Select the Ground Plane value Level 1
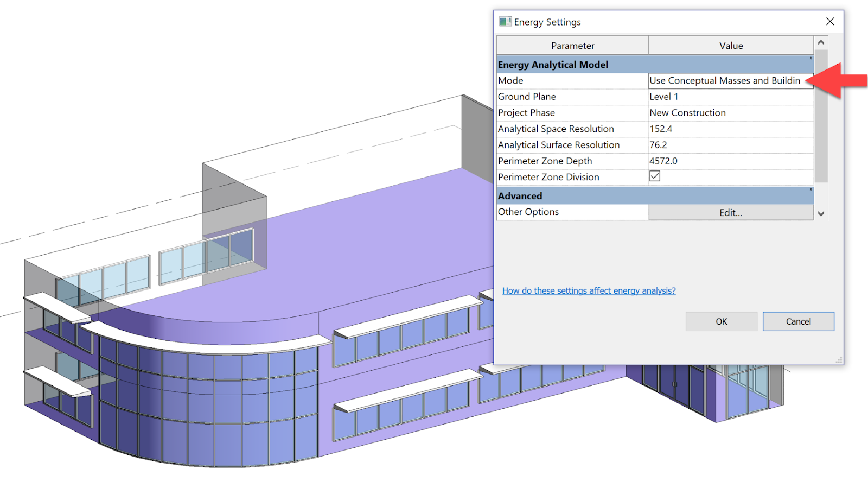This screenshot has height=494, width=868. tap(731, 97)
